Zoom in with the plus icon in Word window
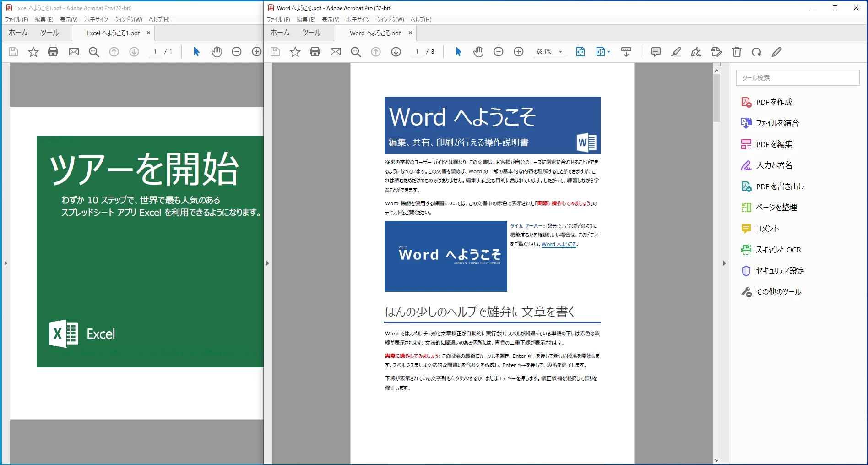The width and height of the screenshot is (868, 465). point(519,52)
